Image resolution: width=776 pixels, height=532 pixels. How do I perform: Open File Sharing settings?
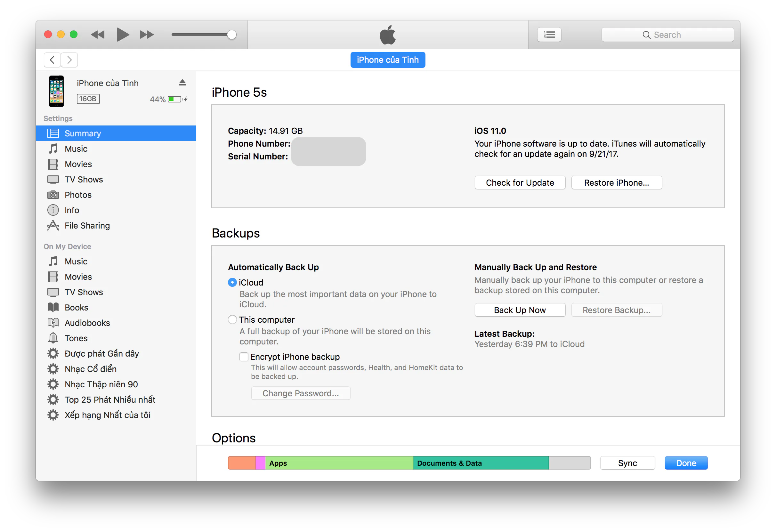tap(116, 226)
